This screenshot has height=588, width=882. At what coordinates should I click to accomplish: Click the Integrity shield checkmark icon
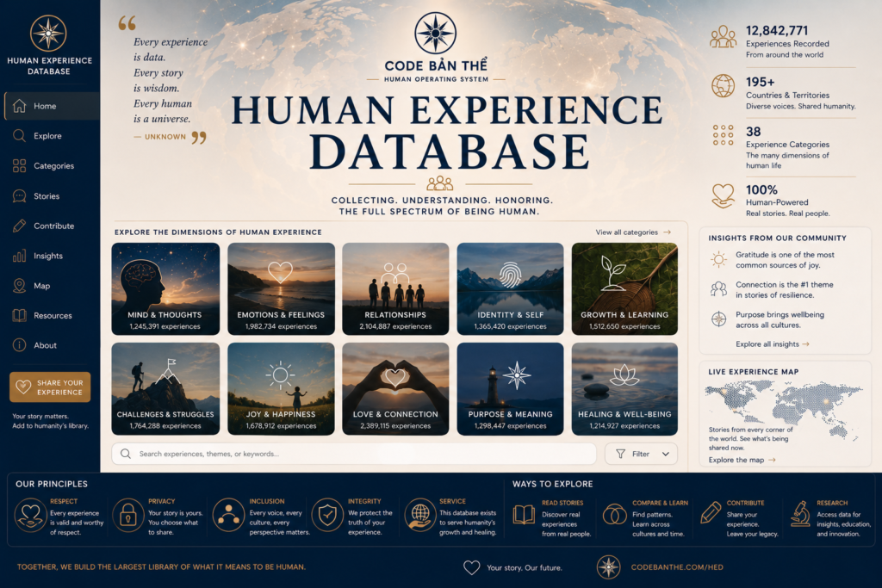(x=327, y=516)
